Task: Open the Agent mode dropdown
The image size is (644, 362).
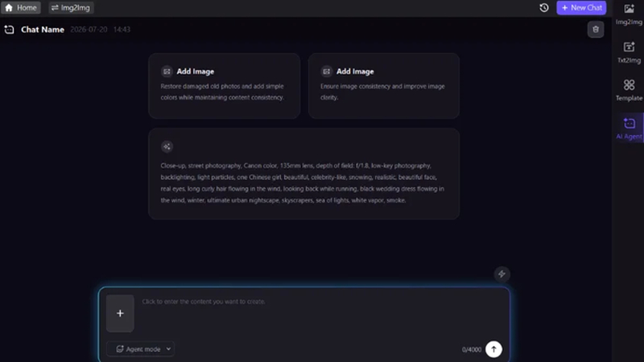Action: [x=140, y=349]
